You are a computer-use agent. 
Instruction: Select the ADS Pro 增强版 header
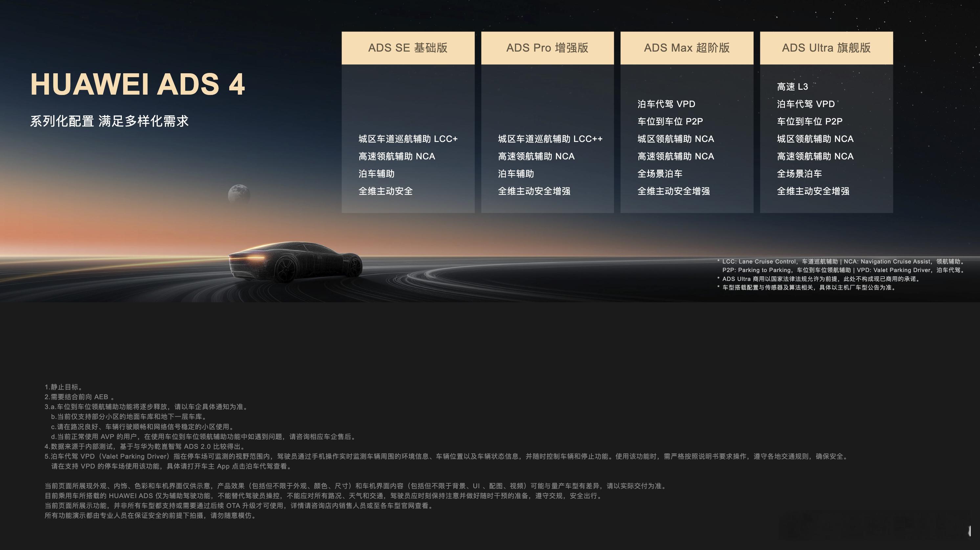547,48
